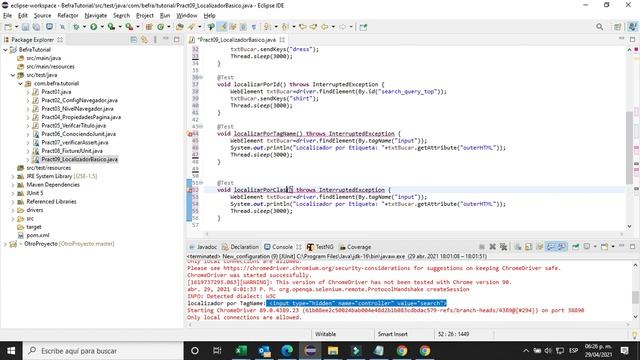Open the Debug button dropdown arrow
This screenshot has height=360, width=640.
pyautogui.click(x=84, y=27)
